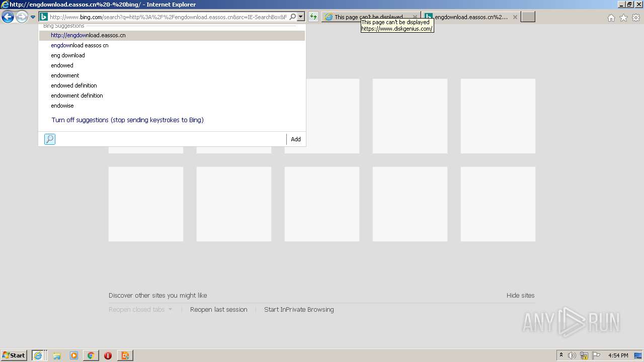The image size is (644, 362).
Task: Select suggestion 'engdownload eassos cn'
Action: click(172, 45)
